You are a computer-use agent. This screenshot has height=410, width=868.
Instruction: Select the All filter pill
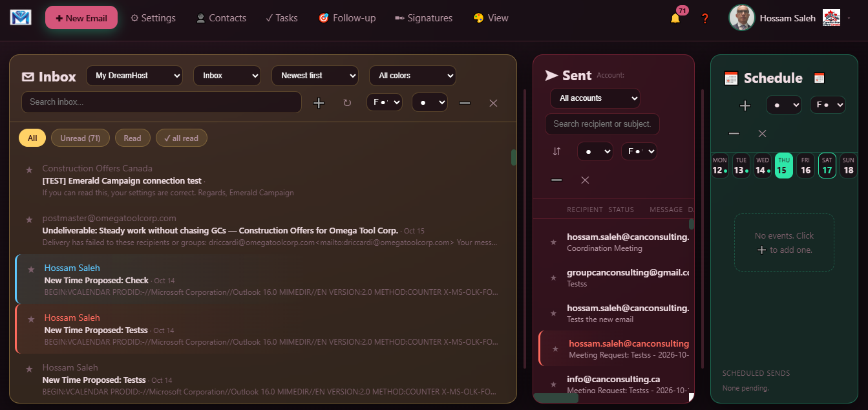(32, 138)
